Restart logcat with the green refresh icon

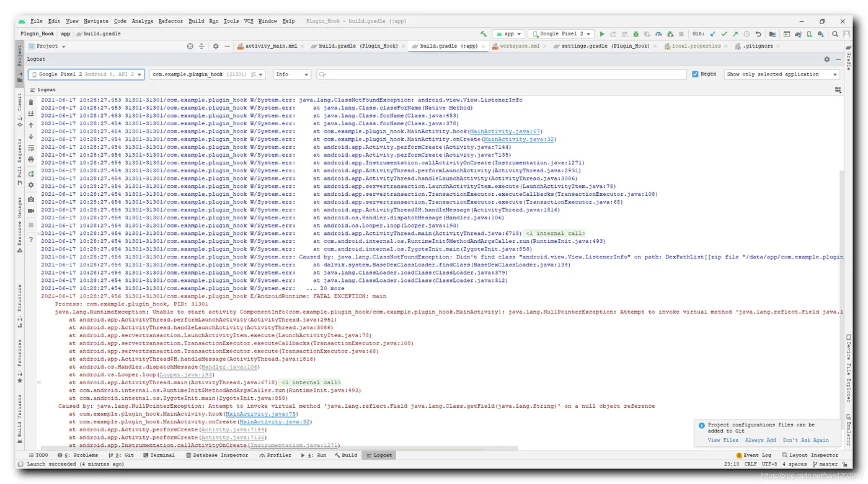click(x=31, y=174)
